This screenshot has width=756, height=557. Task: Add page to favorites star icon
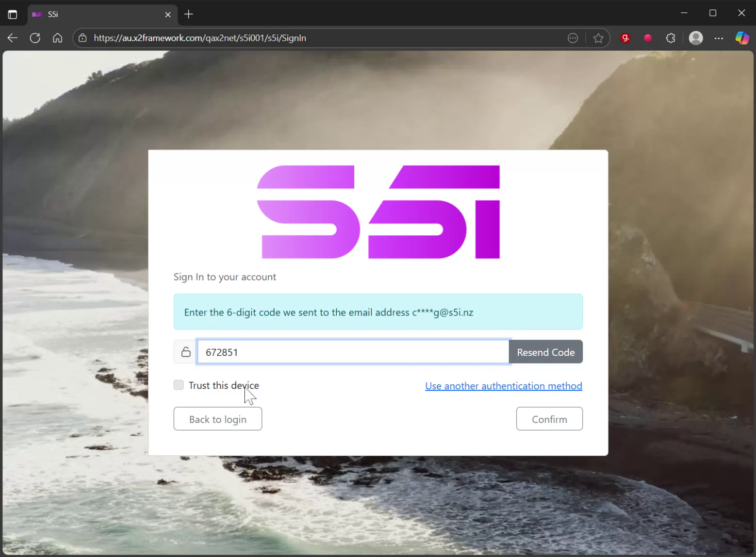pyautogui.click(x=598, y=38)
